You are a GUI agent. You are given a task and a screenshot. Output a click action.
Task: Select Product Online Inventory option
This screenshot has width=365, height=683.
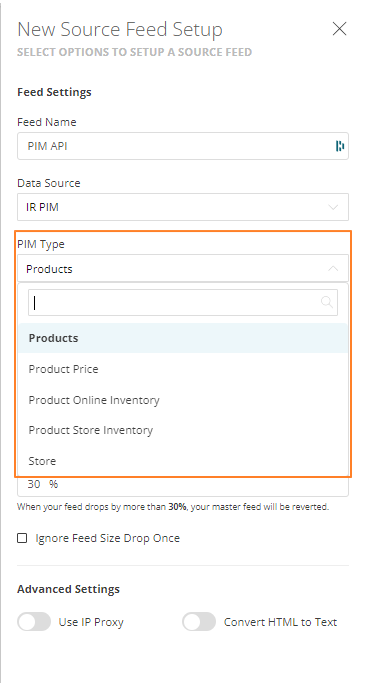tap(183, 400)
